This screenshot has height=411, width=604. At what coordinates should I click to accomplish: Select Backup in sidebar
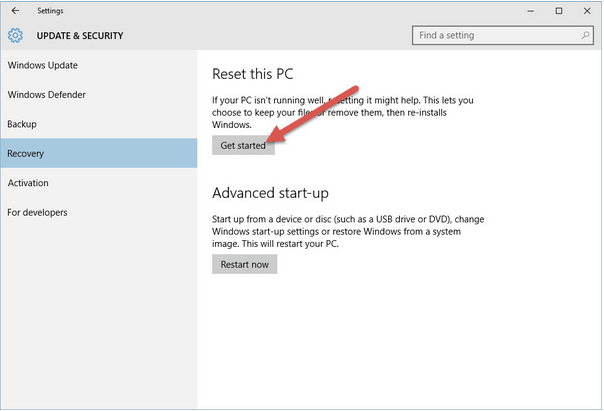(99, 124)
